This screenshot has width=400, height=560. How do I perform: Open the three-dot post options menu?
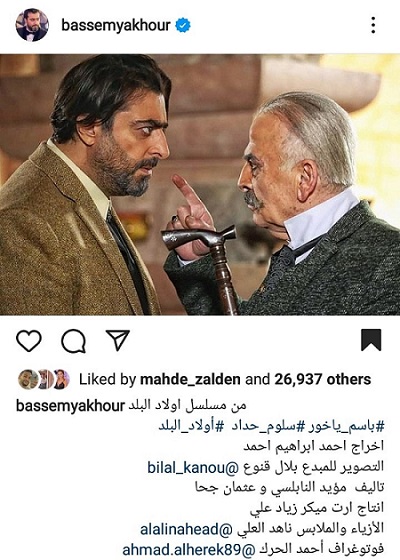coord(373,25)
